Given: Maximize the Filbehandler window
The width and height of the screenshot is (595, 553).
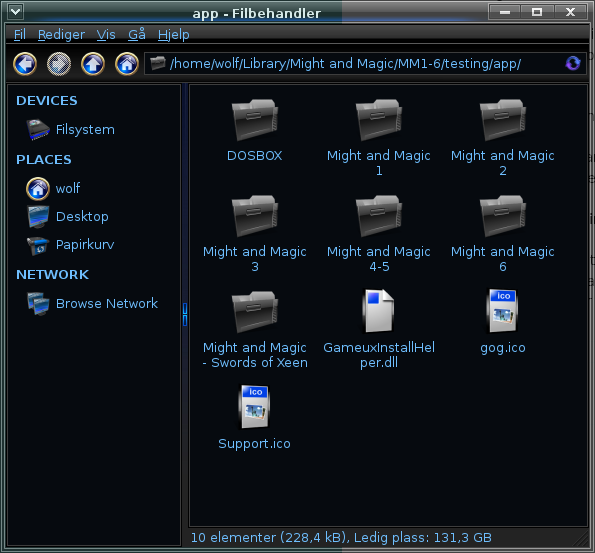Looking at the screenshot, I should (537, 12).
